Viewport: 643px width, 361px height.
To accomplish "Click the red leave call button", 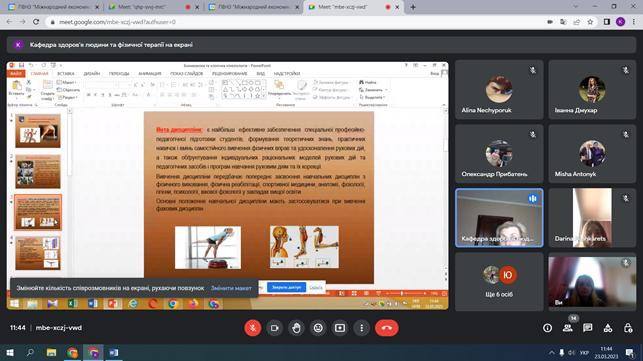I will [x=386, y=328].
